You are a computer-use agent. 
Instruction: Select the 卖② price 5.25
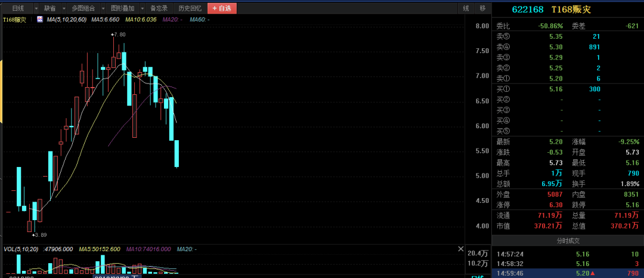[556, 68]
